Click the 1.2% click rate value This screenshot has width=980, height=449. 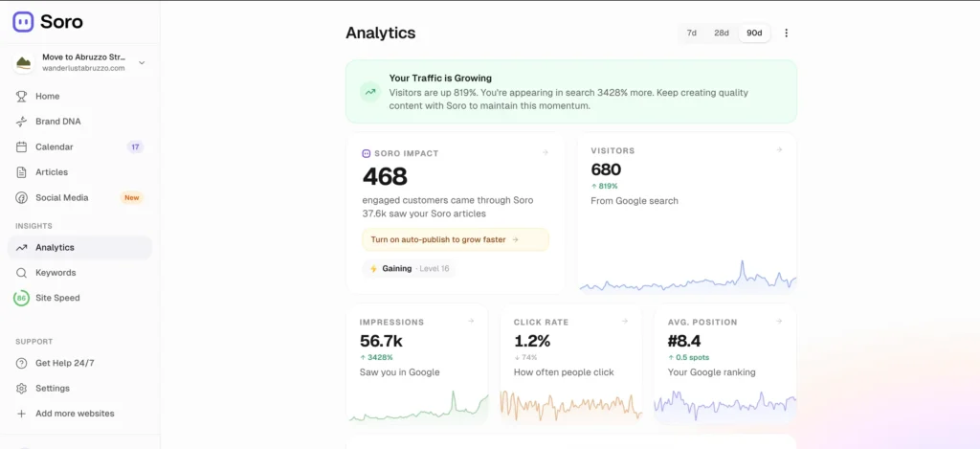532,341
